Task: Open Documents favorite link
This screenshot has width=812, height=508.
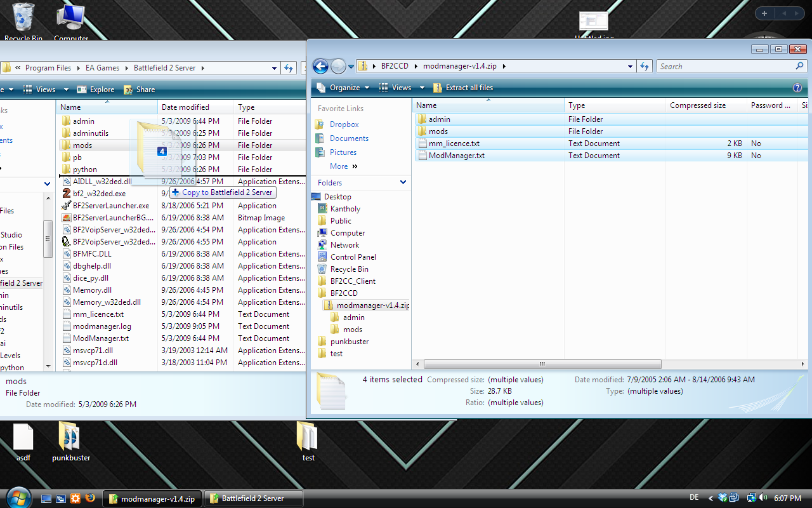Action: click(349, 138)
